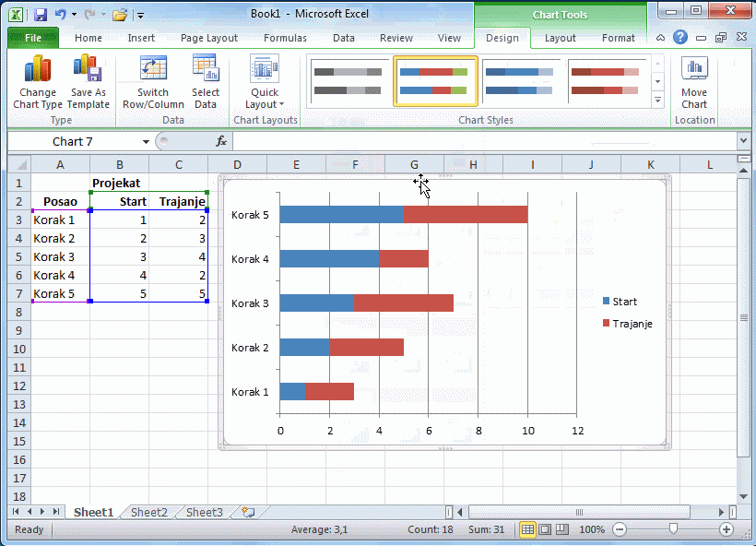The height and width of the screenshot is (546, 756).
Task: Switch to Page Break Preview view
Action: pyautogui.click(x=560, y=529)
